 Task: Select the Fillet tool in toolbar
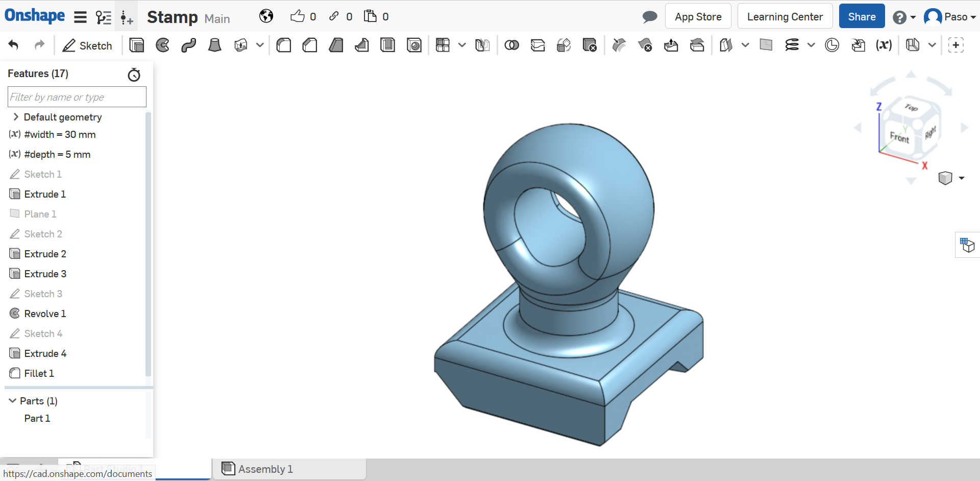pos(284,45)
